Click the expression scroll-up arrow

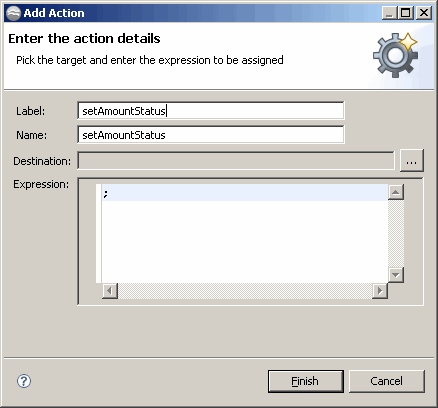tap(396, 192)
